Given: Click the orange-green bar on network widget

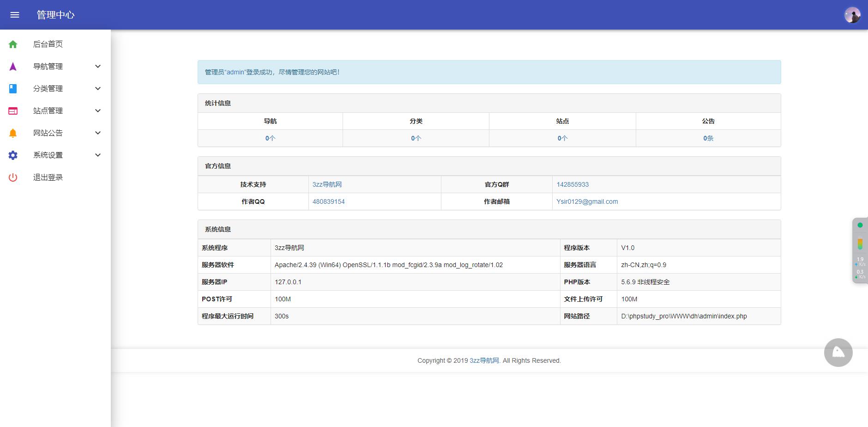Looking at the screenshot, I should pos(860,244).
